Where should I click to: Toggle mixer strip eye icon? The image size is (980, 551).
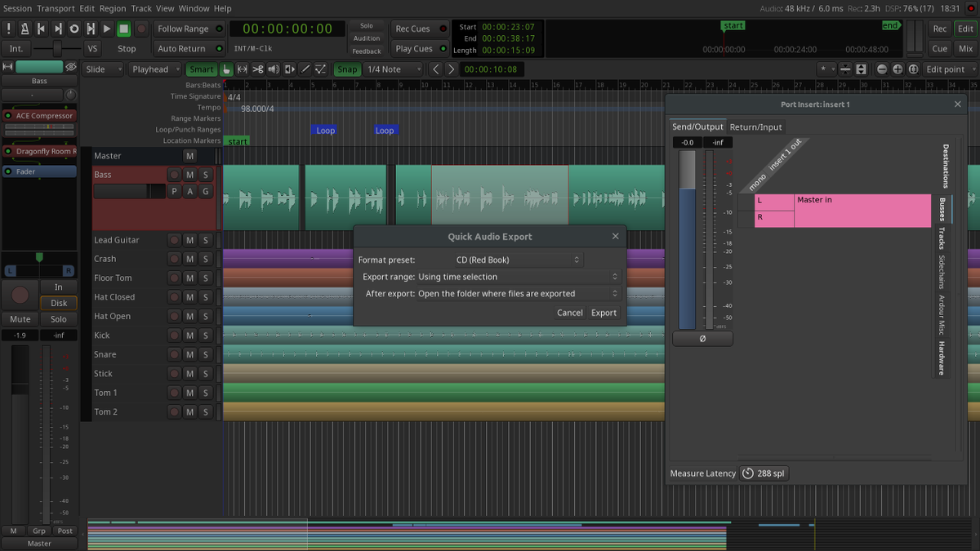(x=71, y=67)
